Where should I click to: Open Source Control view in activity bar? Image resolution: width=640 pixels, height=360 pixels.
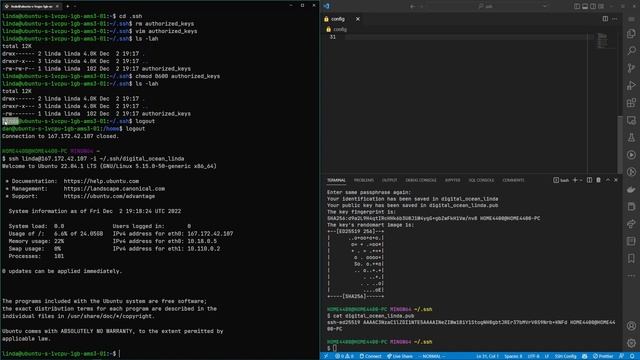[631, 68]
